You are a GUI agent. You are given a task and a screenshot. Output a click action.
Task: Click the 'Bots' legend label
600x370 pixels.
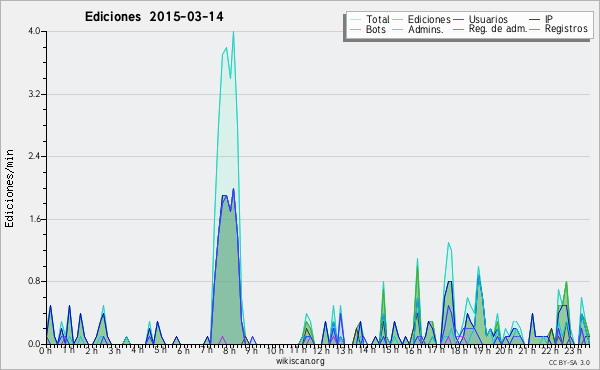click(x=375, y=29)
